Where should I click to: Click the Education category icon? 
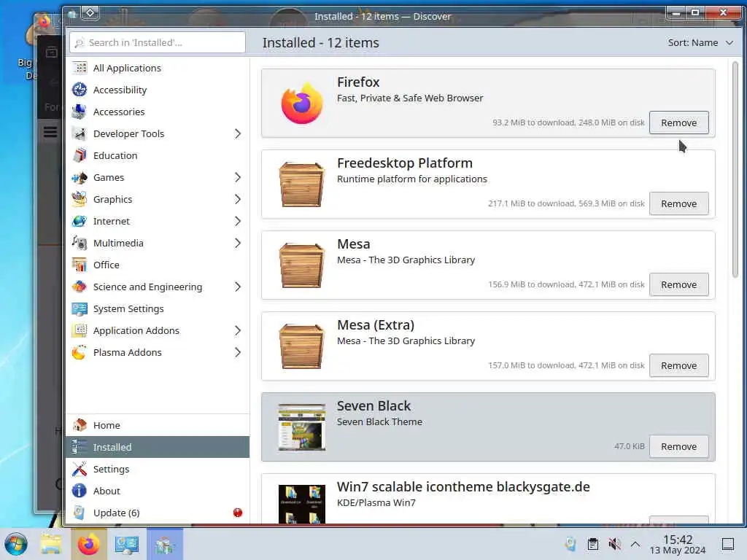(x=80, y=156)
